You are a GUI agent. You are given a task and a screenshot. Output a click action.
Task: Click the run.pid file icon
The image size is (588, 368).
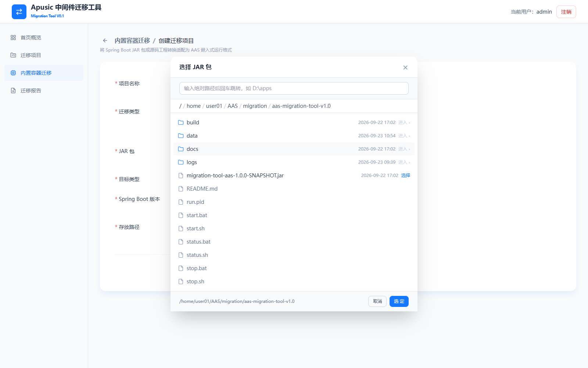click(181, 202)
